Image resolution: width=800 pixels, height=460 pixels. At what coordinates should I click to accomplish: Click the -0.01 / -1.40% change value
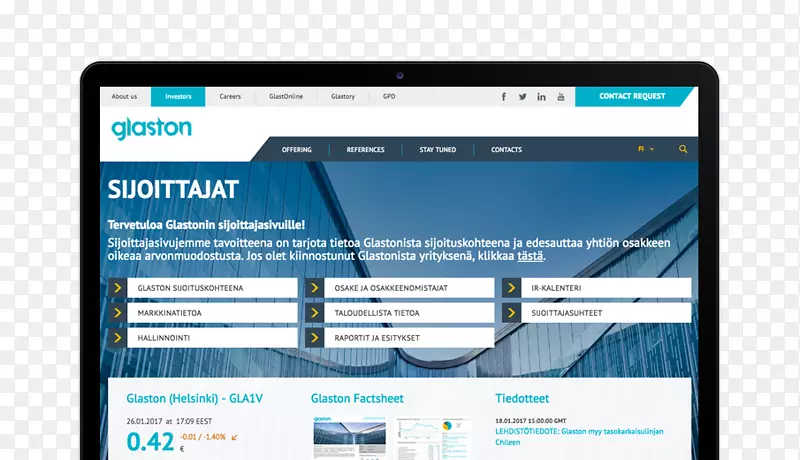pos(203,437)
